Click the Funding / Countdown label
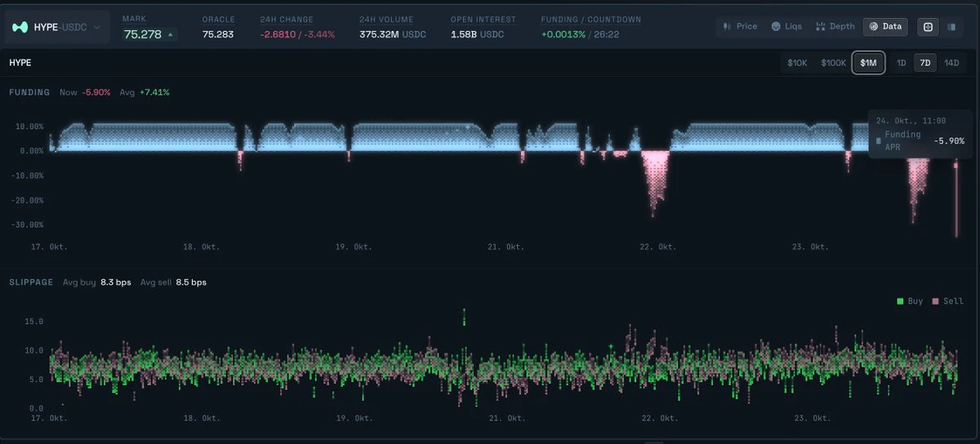 [590, 20]
